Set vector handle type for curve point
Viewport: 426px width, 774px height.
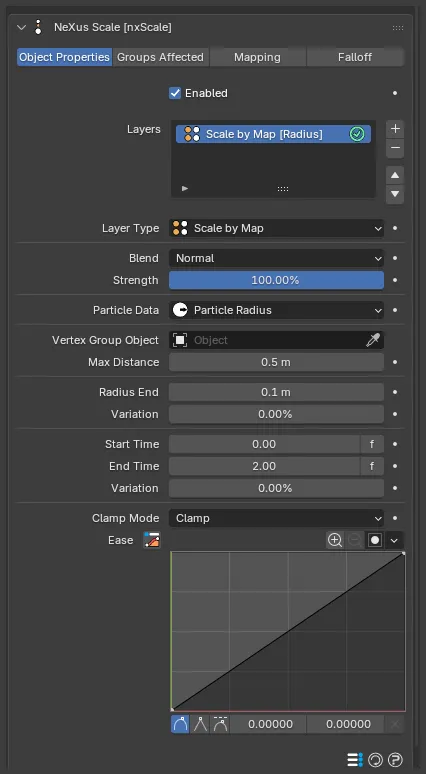coord(200,724)
